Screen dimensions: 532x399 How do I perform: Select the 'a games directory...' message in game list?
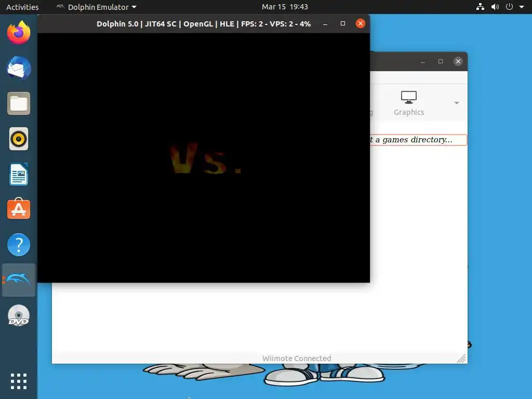(x=414, y=140)
